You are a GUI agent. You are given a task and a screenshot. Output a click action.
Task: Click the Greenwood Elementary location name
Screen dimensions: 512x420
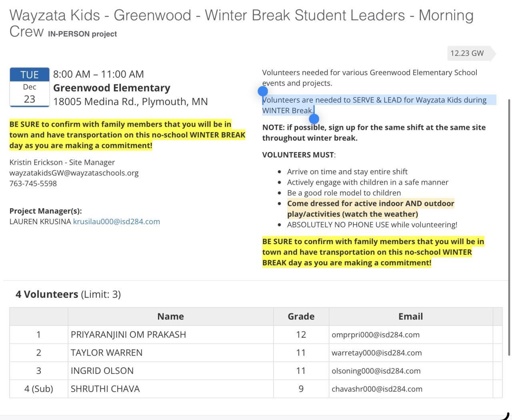112,88
